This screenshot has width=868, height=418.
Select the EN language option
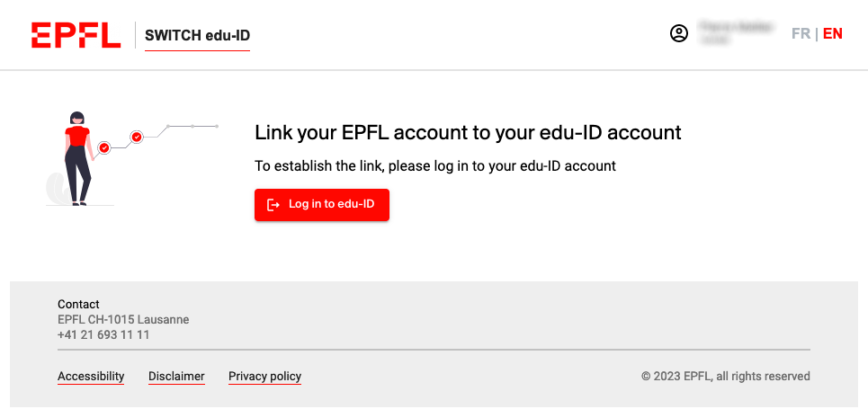(833, 34)
